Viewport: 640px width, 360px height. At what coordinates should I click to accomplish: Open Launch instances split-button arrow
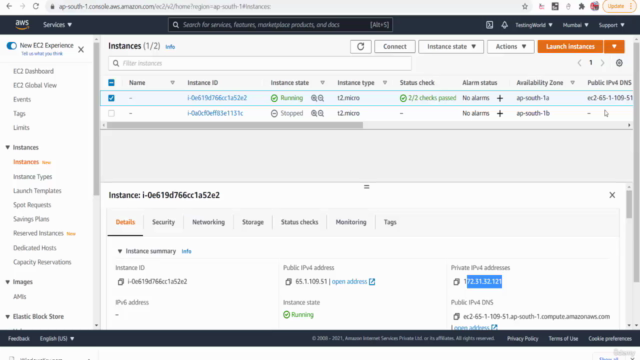coord(614,47)
